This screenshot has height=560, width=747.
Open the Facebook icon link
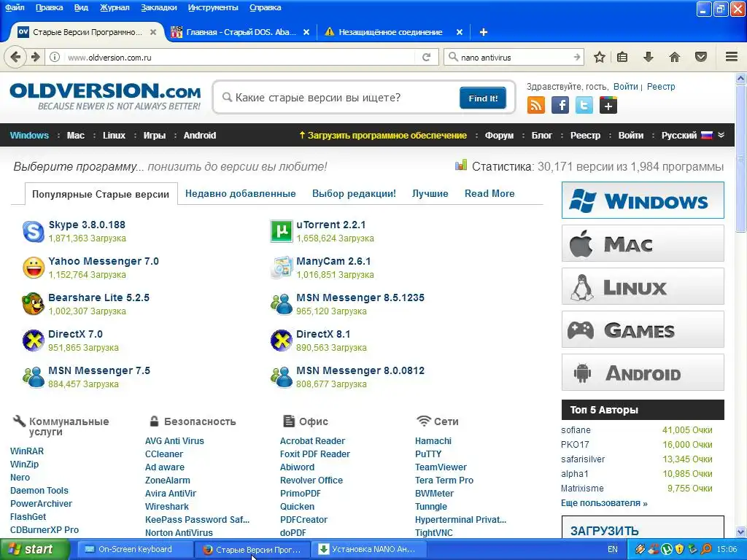[x=560, y=105]
